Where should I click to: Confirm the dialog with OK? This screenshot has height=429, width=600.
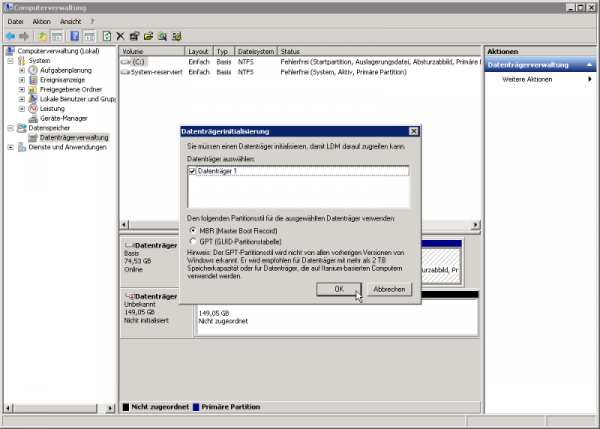(x=338, y=288)
